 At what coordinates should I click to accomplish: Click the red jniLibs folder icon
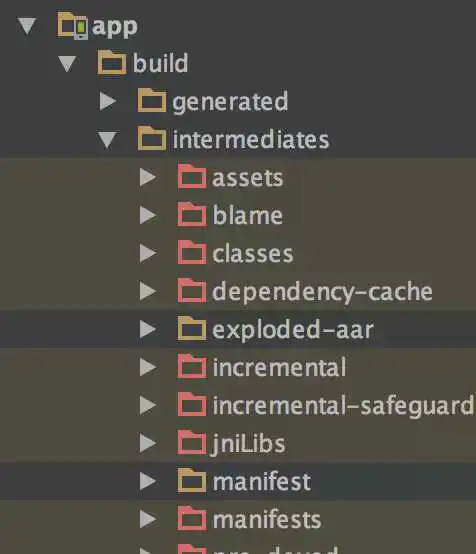point(192,443)
